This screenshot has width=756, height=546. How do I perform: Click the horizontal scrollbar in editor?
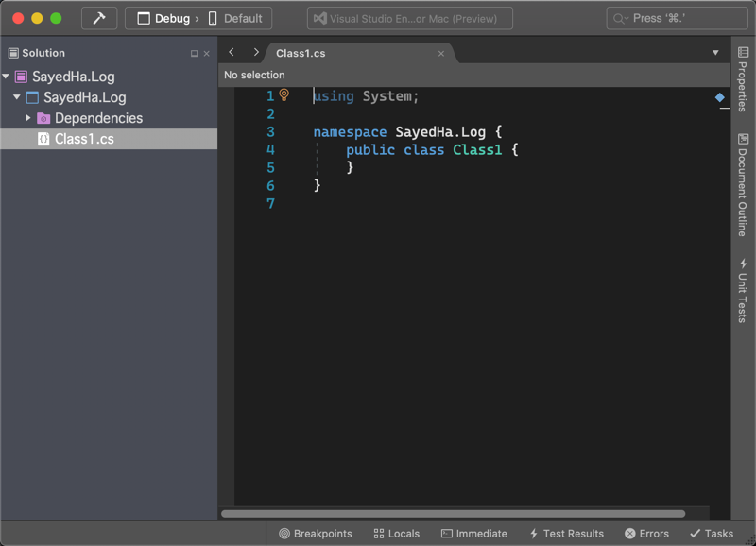453,514
